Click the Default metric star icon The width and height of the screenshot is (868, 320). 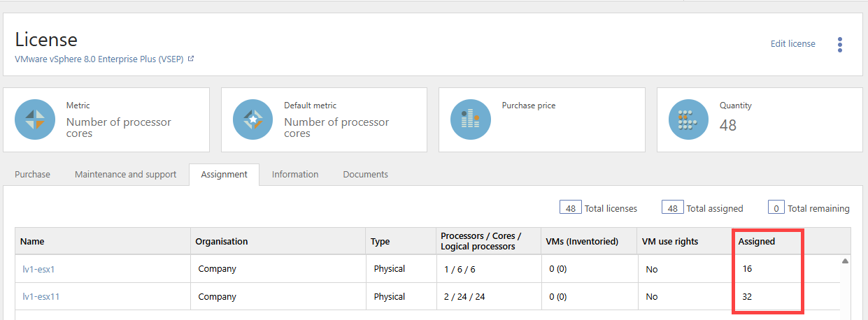pos(252,119)
